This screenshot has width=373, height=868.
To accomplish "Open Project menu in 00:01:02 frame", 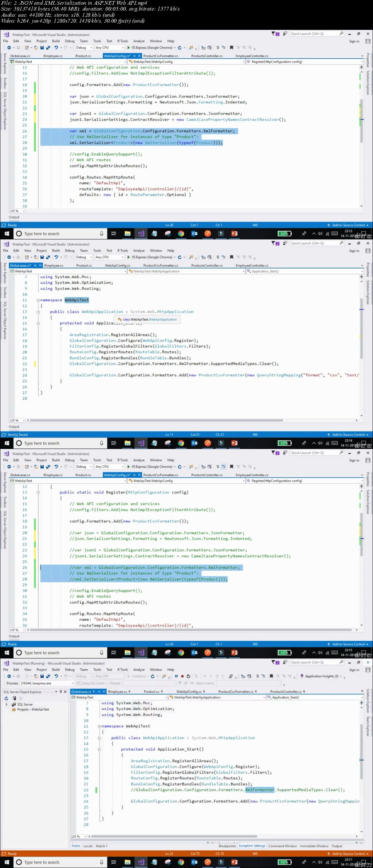I will pos(42,41).
